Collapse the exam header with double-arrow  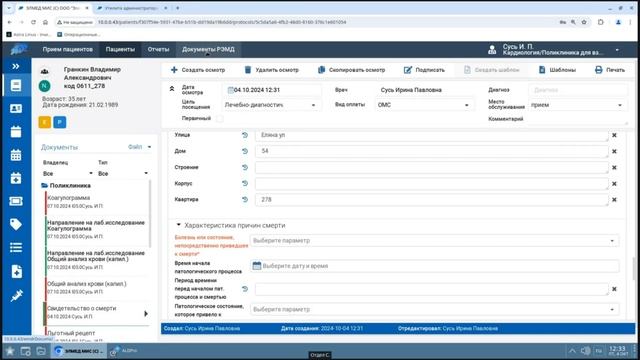[172, 89]
